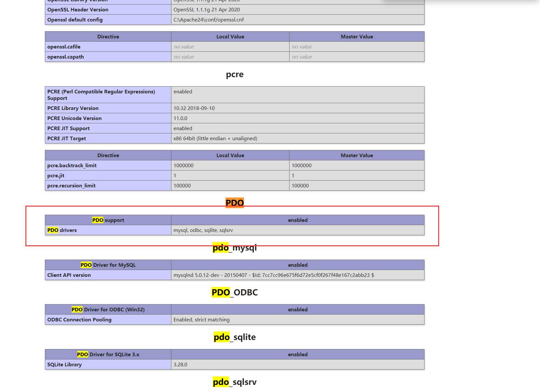Select the SQLite version 3.28.0
The width and height of the screenshot is (540, 392).
180,365
